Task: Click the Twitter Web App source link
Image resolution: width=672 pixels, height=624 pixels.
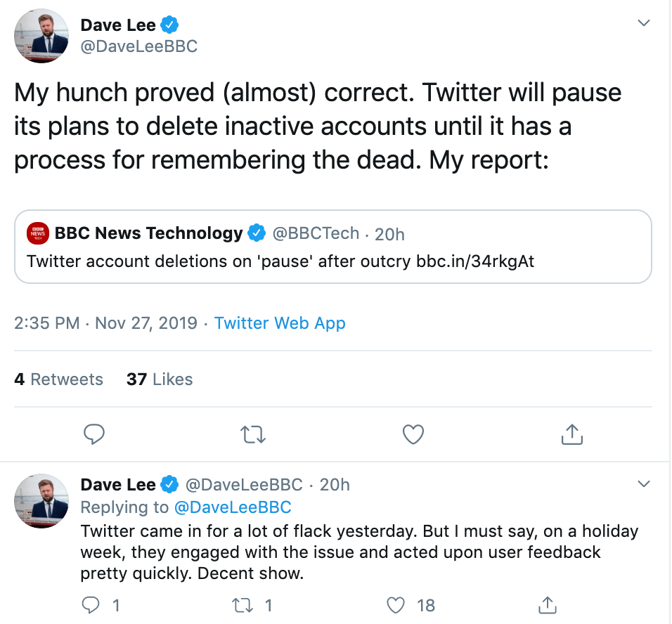Action: tap(280, 323)
